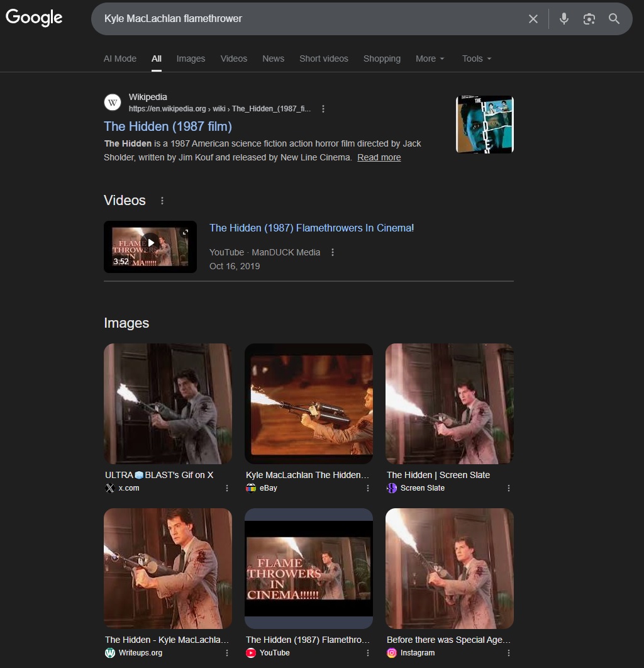Click the Google logo
The height and width of the screenshot is (668, 644).
[34, 18]
